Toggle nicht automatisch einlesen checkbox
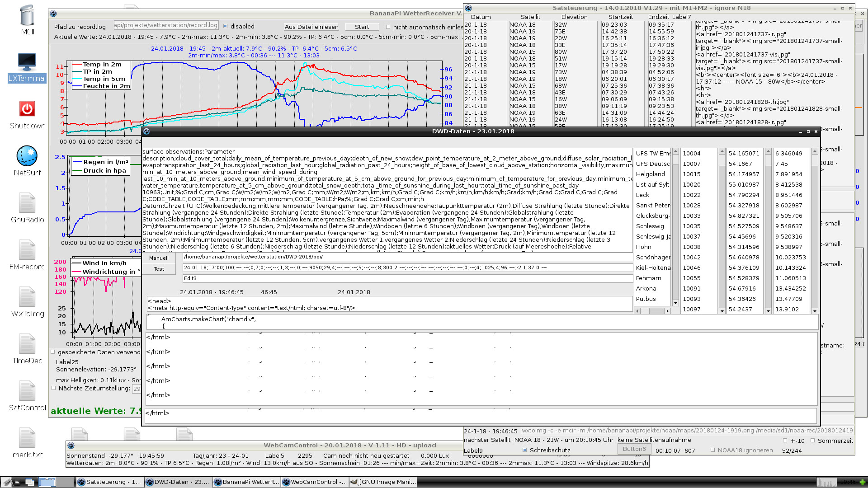This screenshot has width=868, height=488. click(x=388, y=27)
